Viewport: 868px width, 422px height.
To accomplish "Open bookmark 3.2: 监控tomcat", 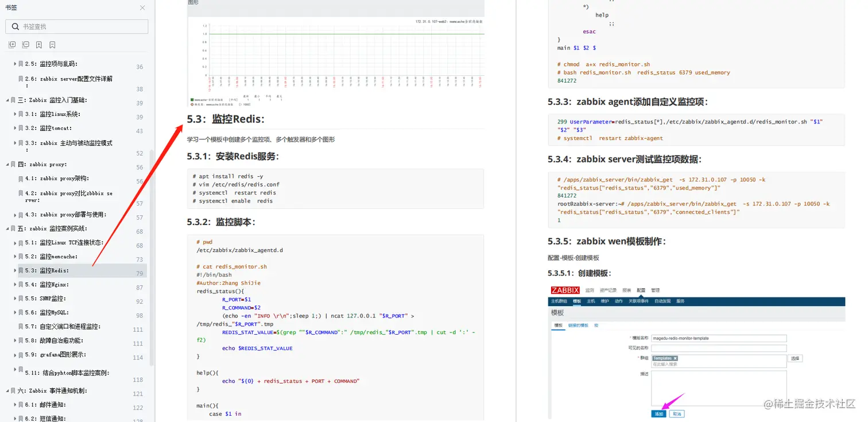I will [x=49, y=128].
